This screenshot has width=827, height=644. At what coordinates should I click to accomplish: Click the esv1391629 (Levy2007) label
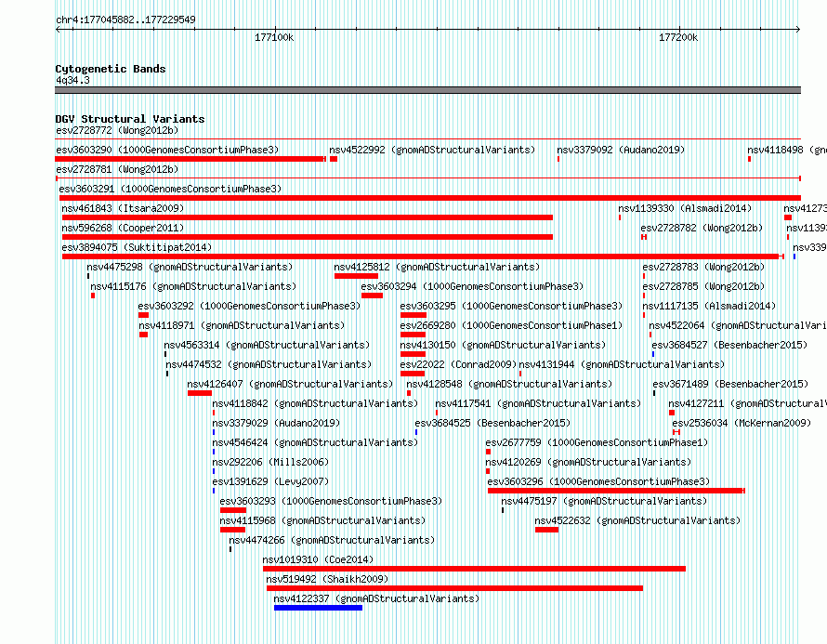click(270, 481)
